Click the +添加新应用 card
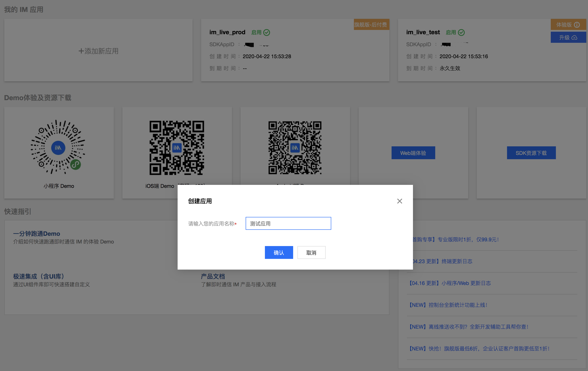 point(98,51)
